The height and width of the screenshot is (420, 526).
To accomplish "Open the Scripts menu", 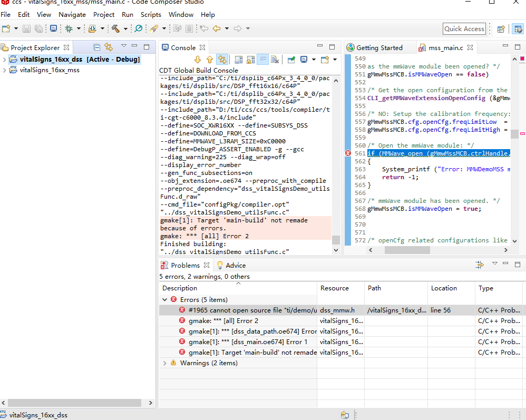I will coord(151,14).
